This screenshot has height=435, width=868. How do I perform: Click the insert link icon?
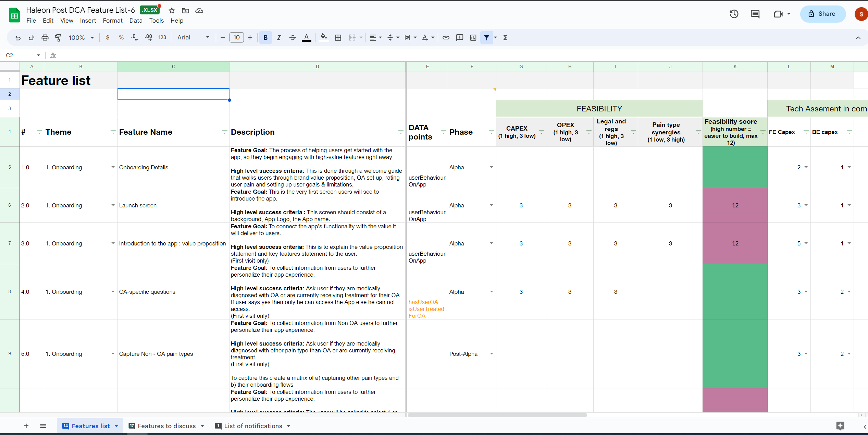pos(446,38)
